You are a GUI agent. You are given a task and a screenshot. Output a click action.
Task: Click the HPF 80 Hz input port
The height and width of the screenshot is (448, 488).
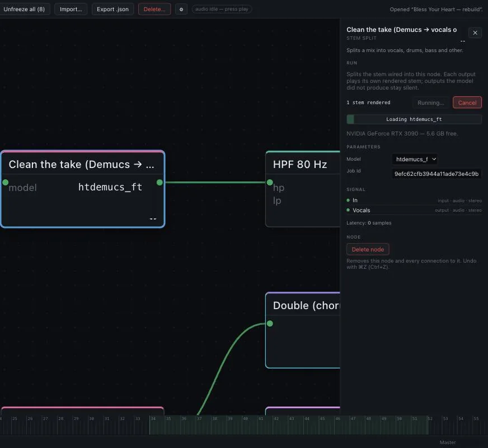point(270,183)
